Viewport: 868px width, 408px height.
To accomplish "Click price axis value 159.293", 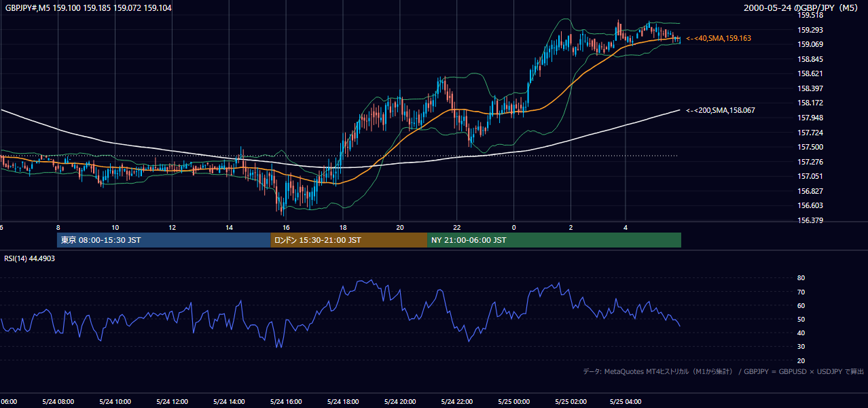I will (x=810, y=30).
